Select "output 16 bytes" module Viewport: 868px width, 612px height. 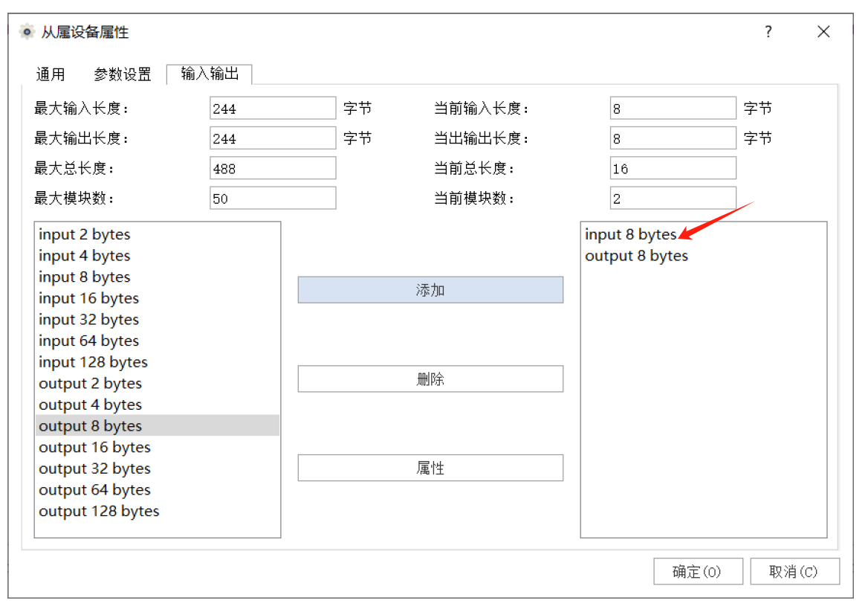[158, 447]
